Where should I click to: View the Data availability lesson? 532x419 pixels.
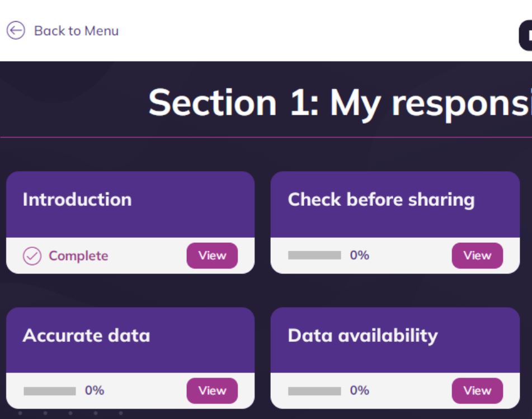coord(477,390)
